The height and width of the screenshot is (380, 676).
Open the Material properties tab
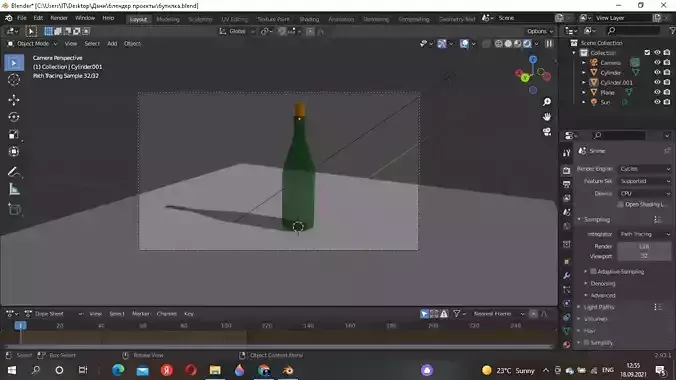pyautogui.click(x=566, y=344)
